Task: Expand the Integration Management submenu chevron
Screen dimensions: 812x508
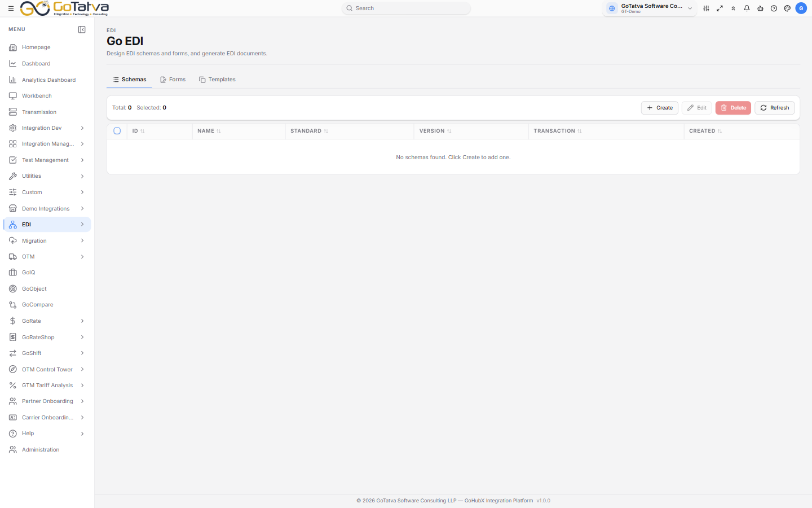Action: pyautogui.click(x=82, y=144)
